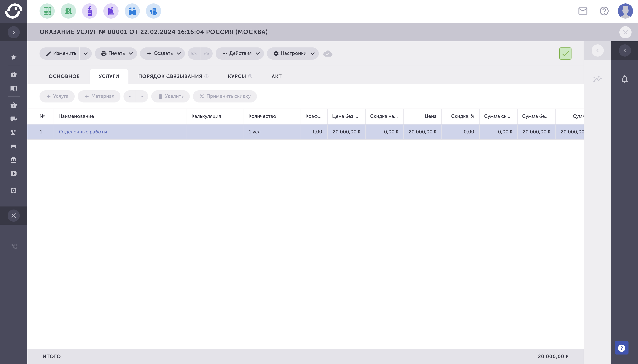Open the mail envelope icon
The height and width of the screenshot is (364, 638).
click(583, 11)
